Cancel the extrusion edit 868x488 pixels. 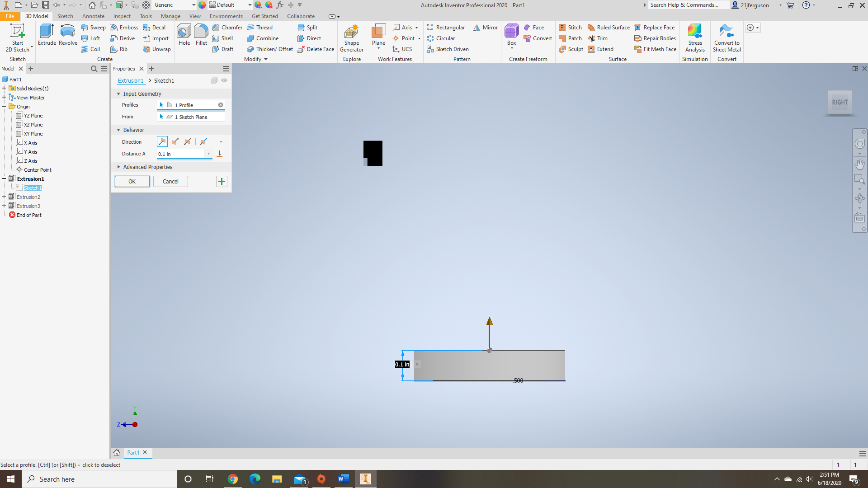point(170,182)
